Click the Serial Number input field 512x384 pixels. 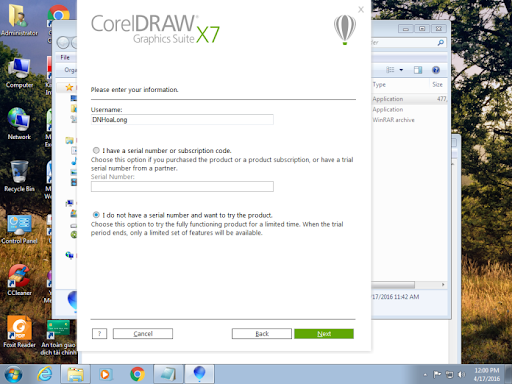pos(182,186)
